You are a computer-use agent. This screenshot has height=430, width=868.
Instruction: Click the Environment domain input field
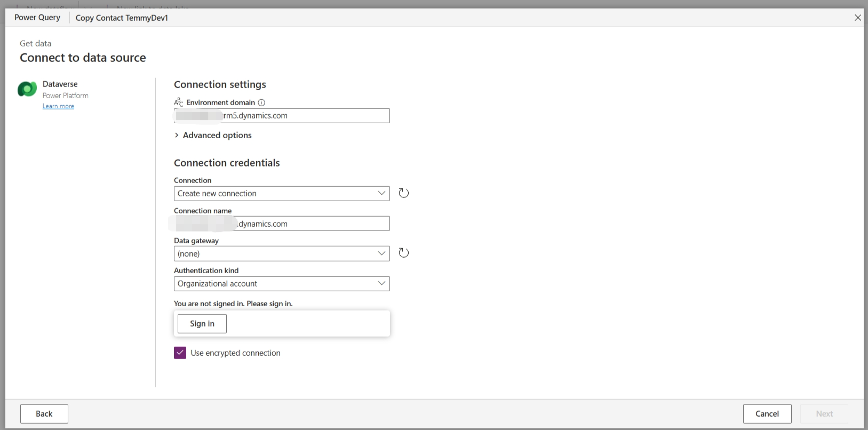282,115
